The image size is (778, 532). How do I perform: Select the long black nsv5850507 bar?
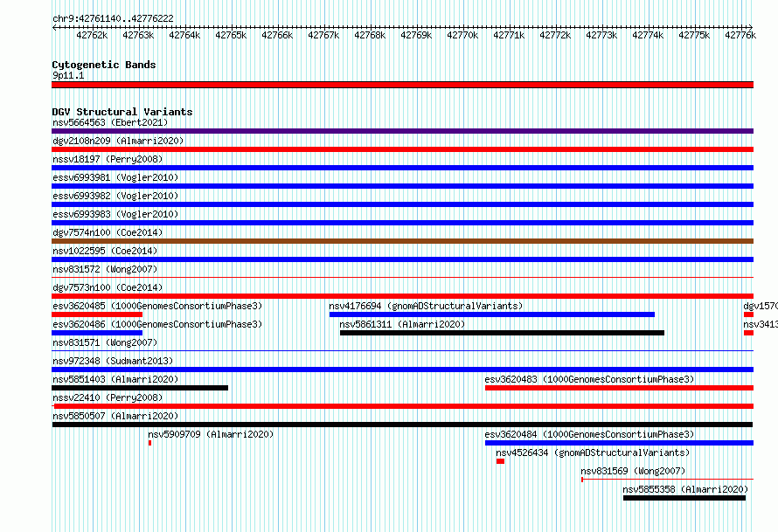pyautogui.click(x=402, y=425)
